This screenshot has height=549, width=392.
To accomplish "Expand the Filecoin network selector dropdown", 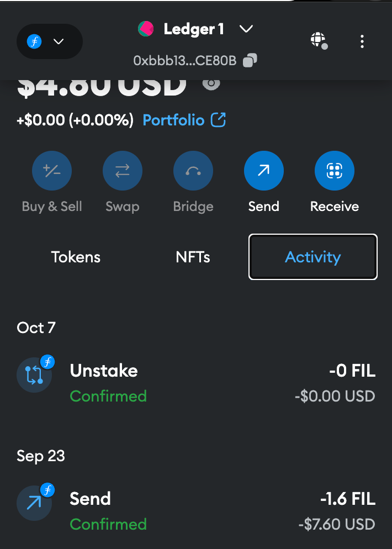I will 50,41.
